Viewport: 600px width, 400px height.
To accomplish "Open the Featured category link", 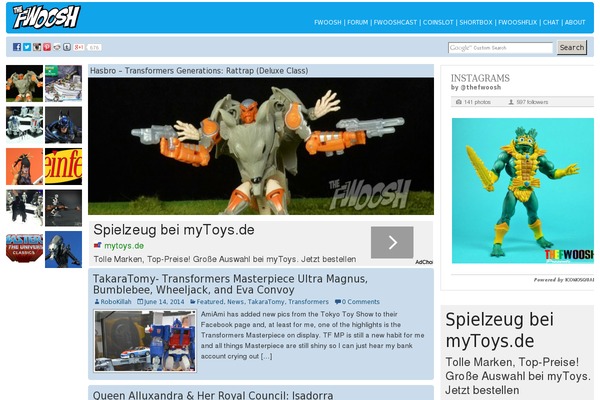I will click(210, 302).
